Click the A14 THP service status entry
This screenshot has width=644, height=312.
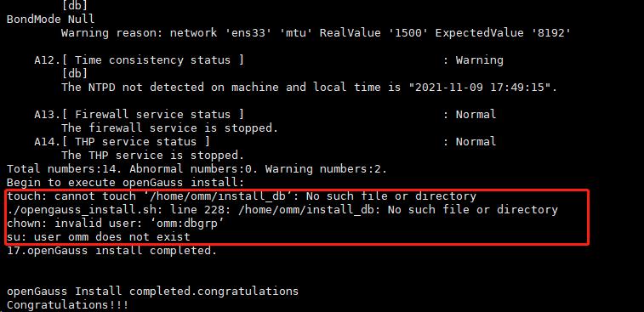click(x=122, y=142)
